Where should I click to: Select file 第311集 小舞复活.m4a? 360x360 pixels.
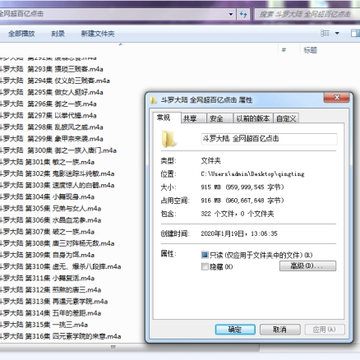point(47,278)
